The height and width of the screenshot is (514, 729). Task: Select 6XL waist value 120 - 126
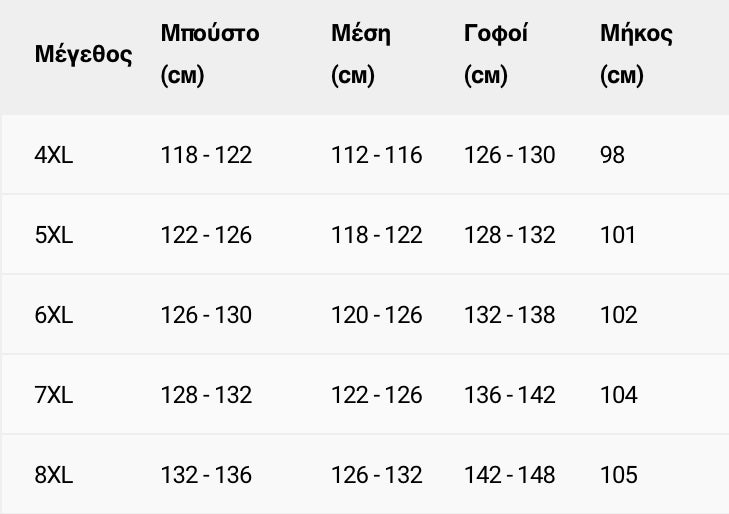click(377, 315)
